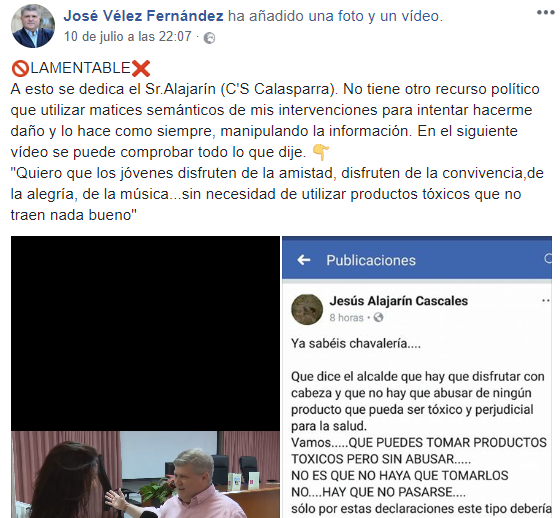
Task: Open José Vélez Fernández profile picture
Action: coord(33,26)
